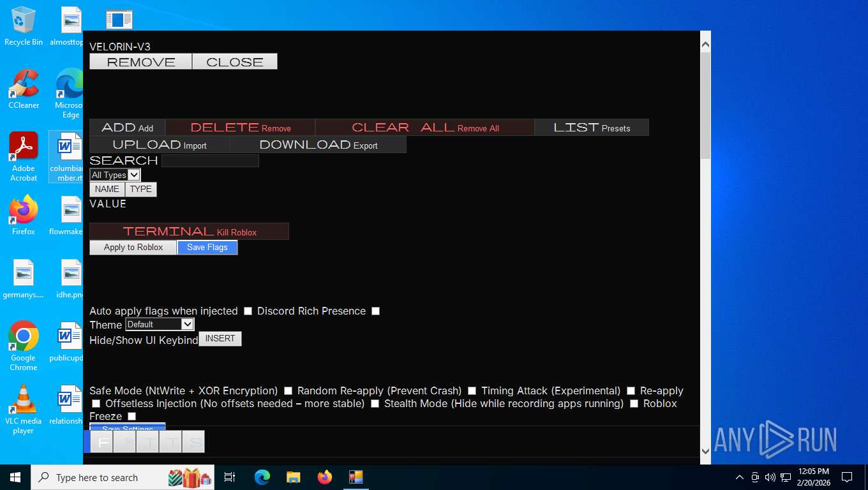The height and width of the screenshot is (490, 868).
Task: Click the Windows Start button
Action: pyautogui.click(x=15, y=477)
